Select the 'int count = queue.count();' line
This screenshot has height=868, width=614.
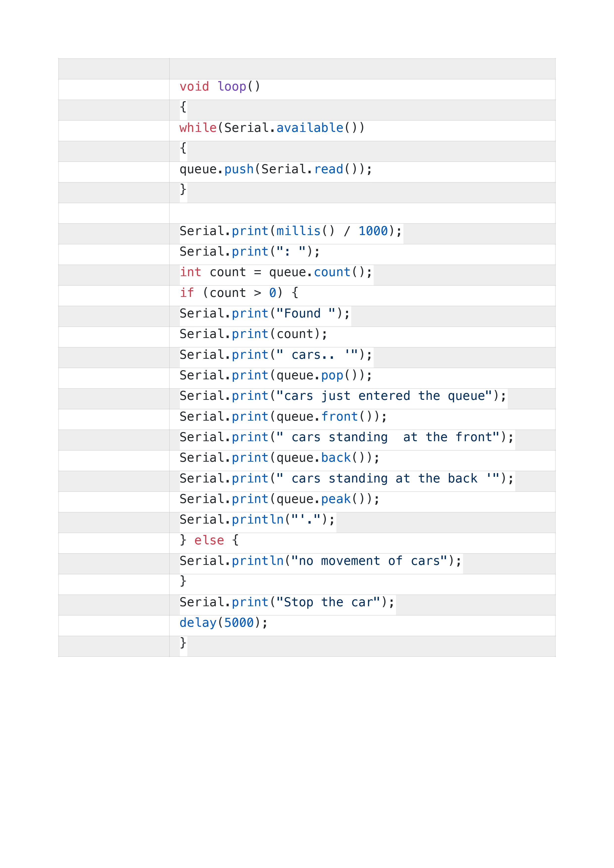(276, 272)
